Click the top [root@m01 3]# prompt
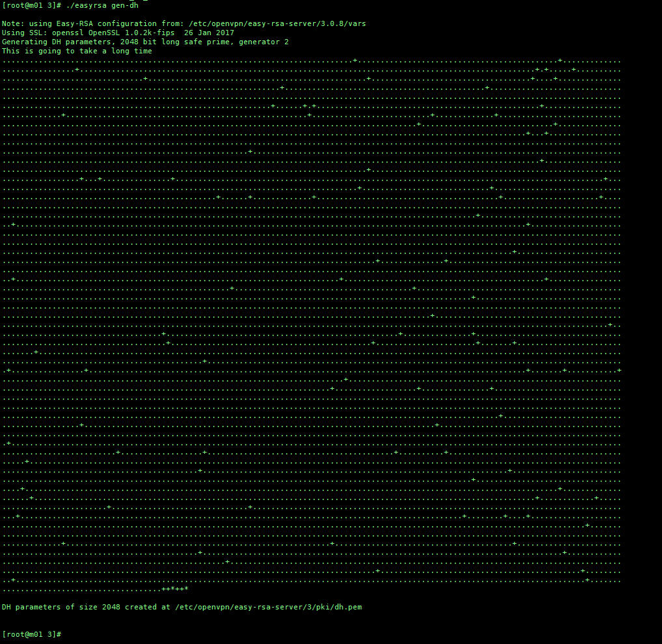Viewport: 662px width, 644px height. [x=32, y=5]
